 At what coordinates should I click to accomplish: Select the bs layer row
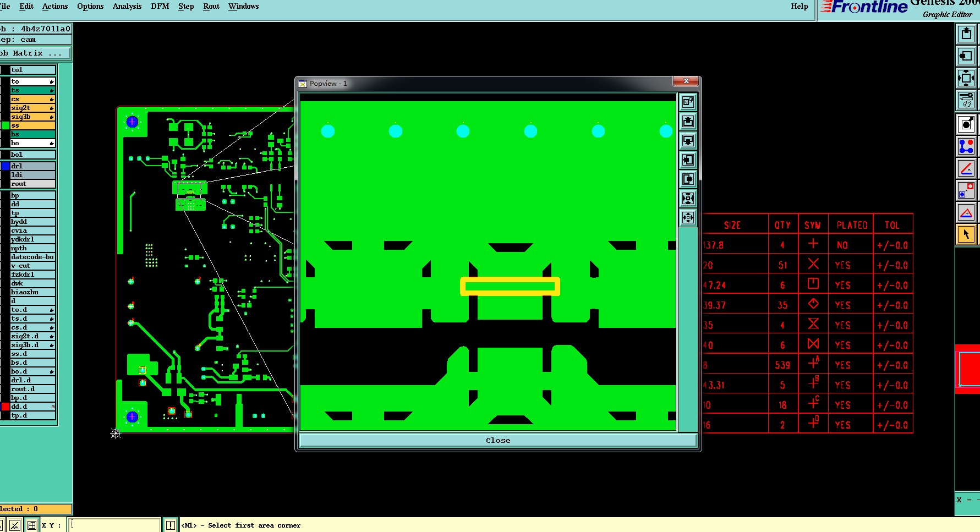tap(33, 134)
